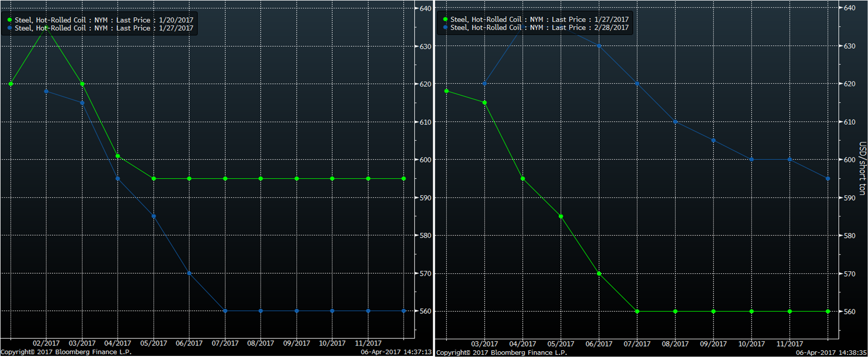The height and width of the screenshot is (358, 868).
Task: Click 09/2017 x-axis label in right chart
Action: click(x=713, y=344)
